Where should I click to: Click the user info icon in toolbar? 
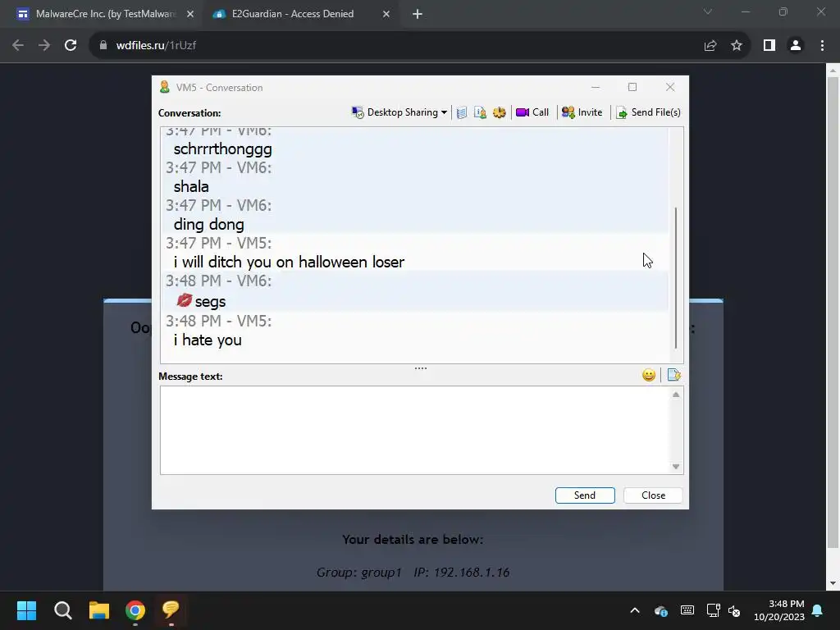point(480,112)
